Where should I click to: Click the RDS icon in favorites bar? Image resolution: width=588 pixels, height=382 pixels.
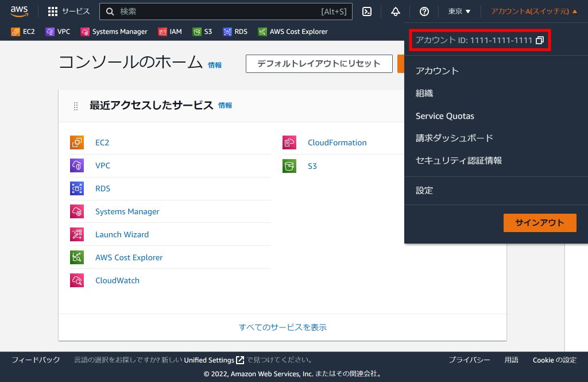pos(227,32)
